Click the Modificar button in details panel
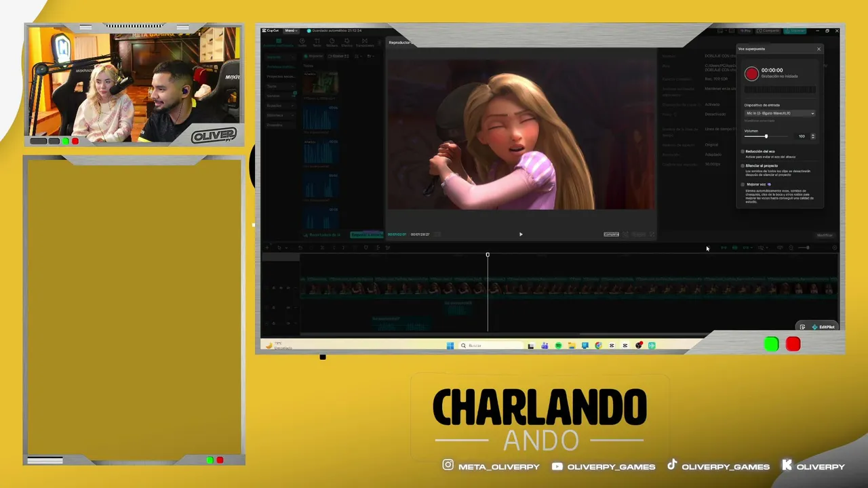868x488 pixels. pos(825,235)
